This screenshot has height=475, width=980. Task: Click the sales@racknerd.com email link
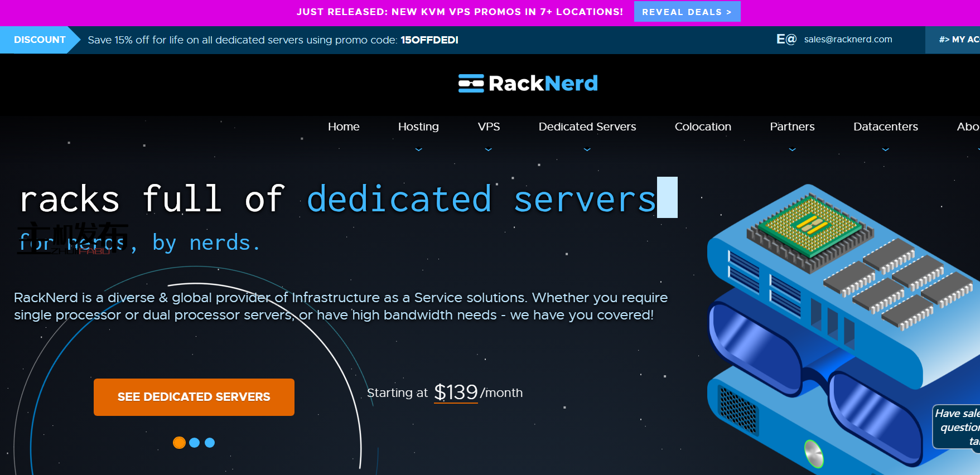(x=848, y=40)
